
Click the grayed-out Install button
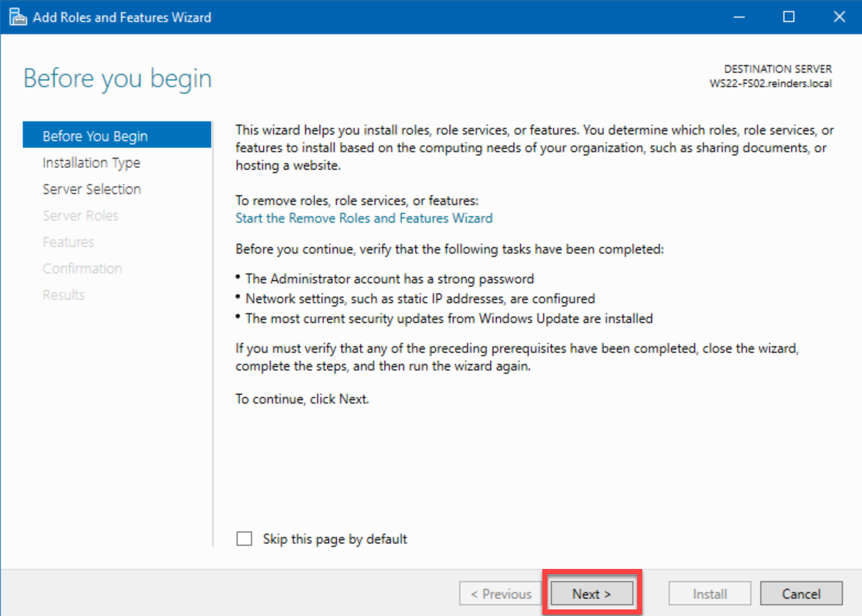(709, 593)
